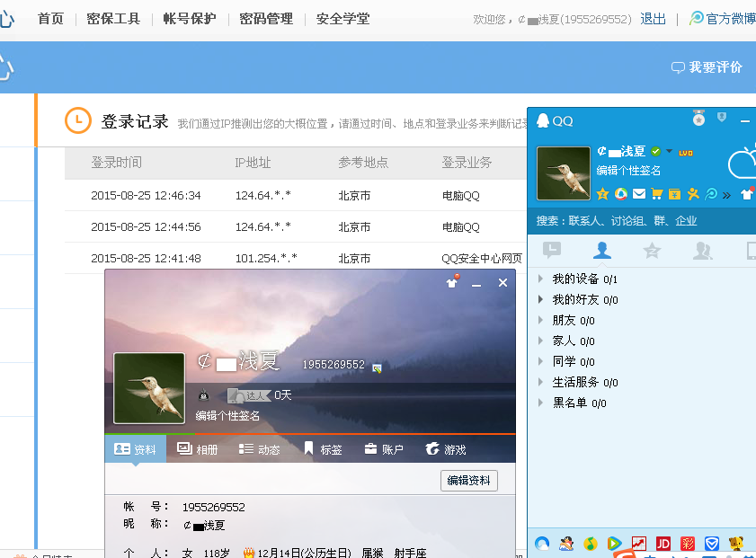Click 编辑资料 button
Viewport: 756px width, 558px height.
(468, 481)
